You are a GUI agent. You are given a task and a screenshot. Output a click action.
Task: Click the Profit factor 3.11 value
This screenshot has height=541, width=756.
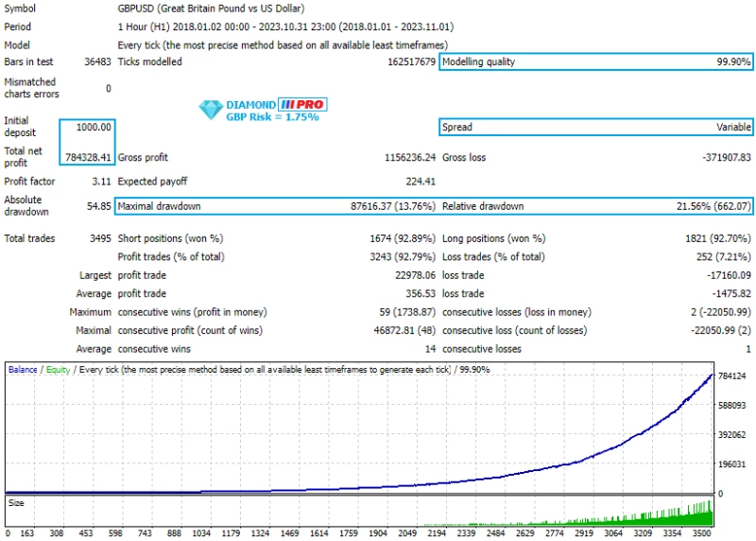(x=100, y=182)
